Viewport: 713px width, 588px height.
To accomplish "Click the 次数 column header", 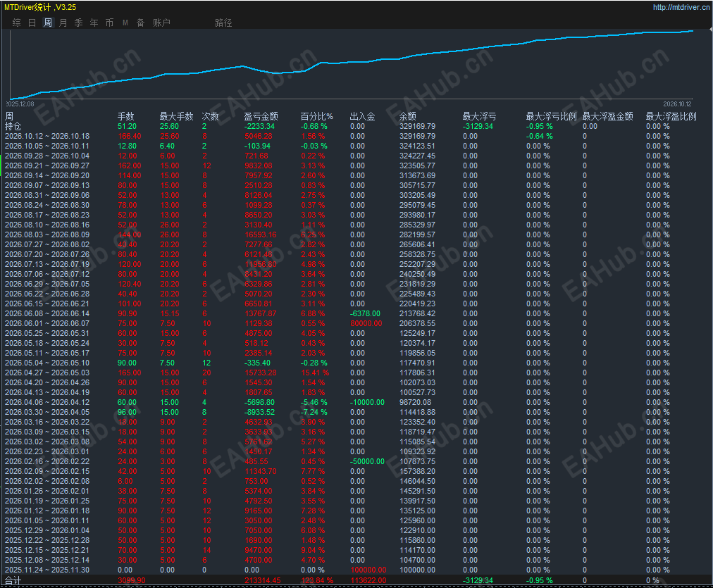I will (210, 116).
